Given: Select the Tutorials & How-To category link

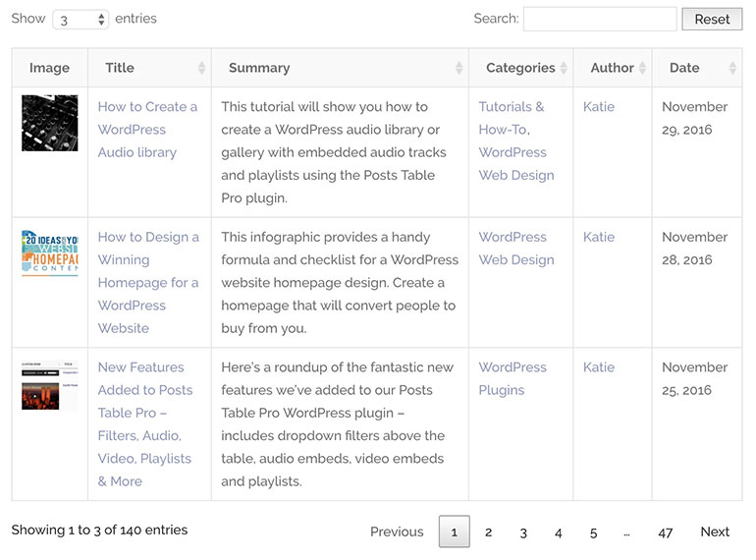Looking at the screenshot, I should [512, 118].
